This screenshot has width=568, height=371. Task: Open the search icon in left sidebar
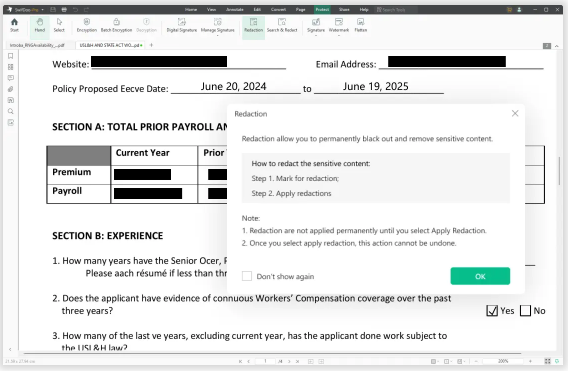tap(11, 111)
